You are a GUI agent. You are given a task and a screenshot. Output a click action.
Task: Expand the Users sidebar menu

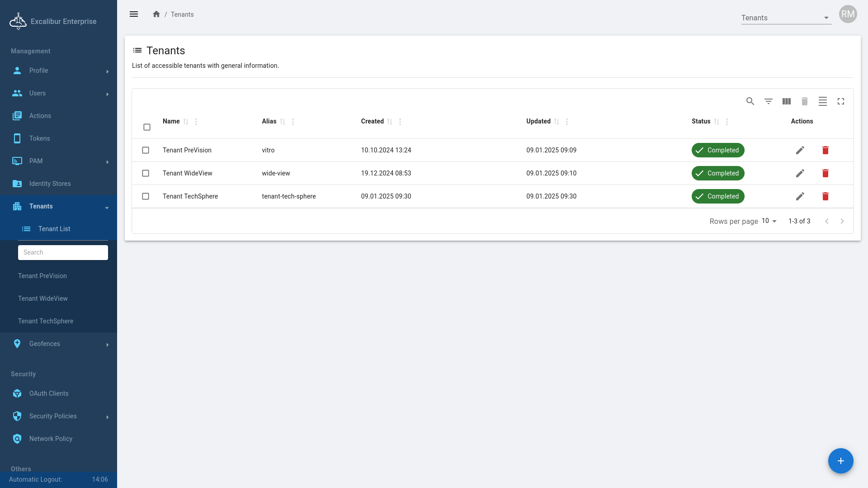59,93
